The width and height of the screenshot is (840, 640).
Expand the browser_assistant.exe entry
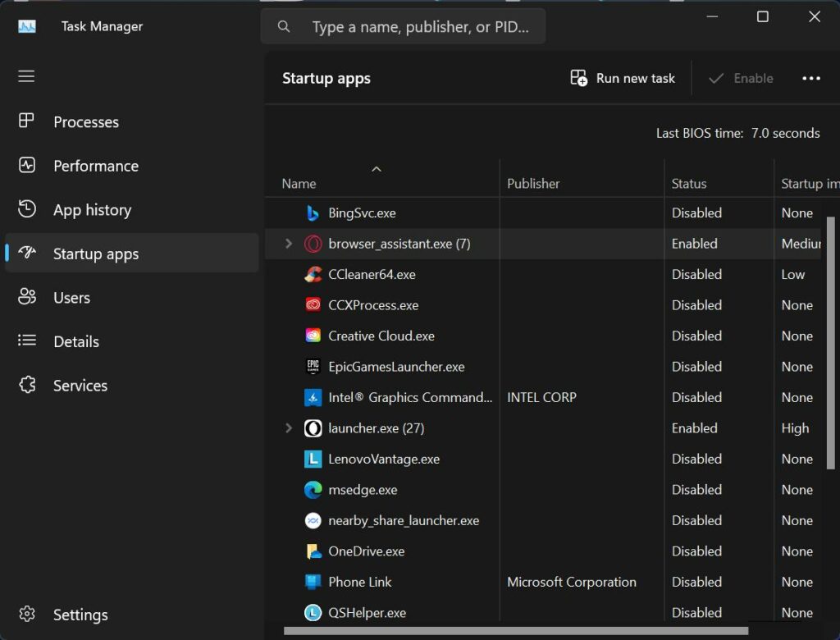pyautogui.click(x=288, y=243)
